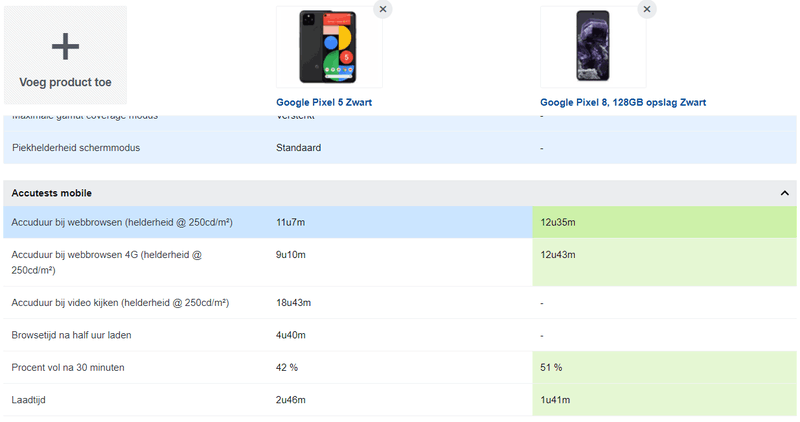
Task: Click the Google Pixel 5 product image
Action: 329,47
